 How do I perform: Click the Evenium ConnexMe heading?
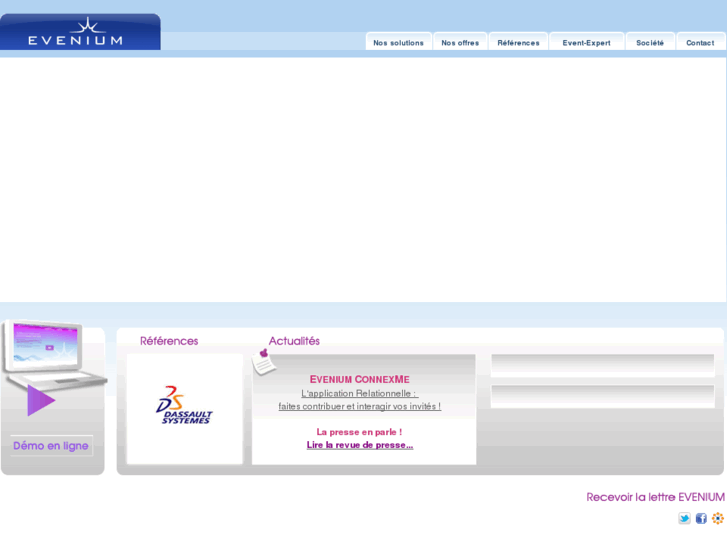click(360, 379)
